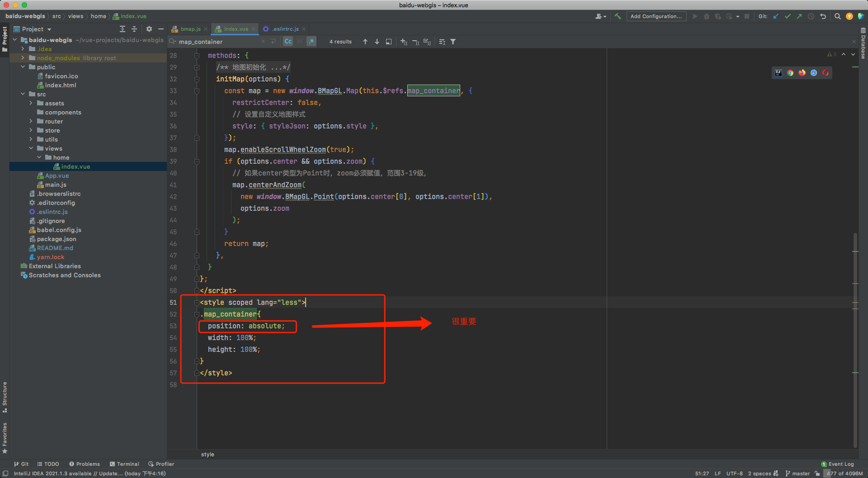Click Select All Occurrences icon

[427, 42]
